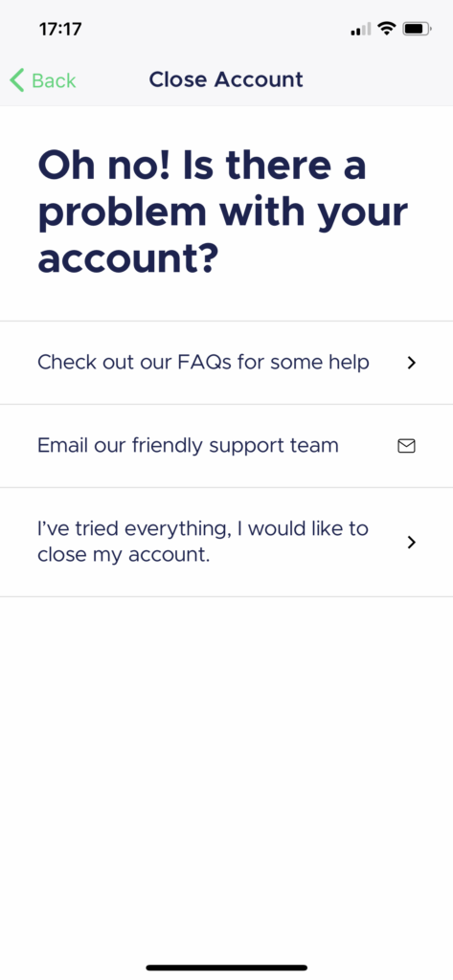Choose 'I've tried everything, I would like to'

[203, 528]
